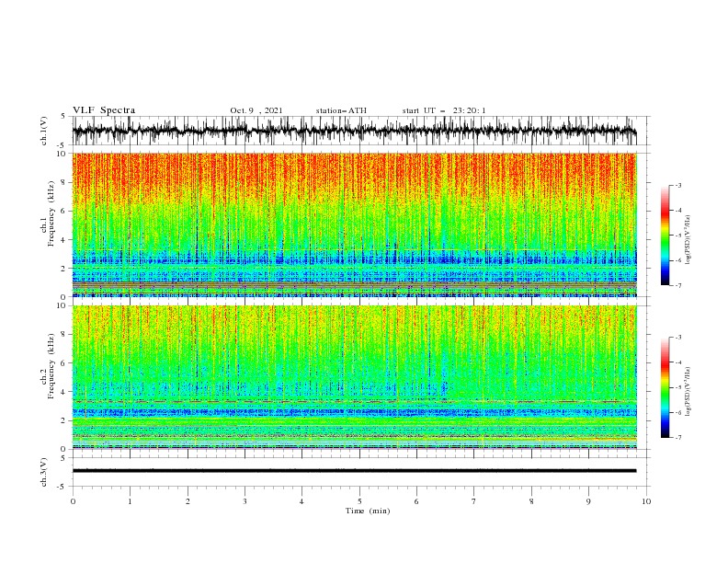Click the ch.2 'Frequency (kHz)' axis label

pos(51,366)
